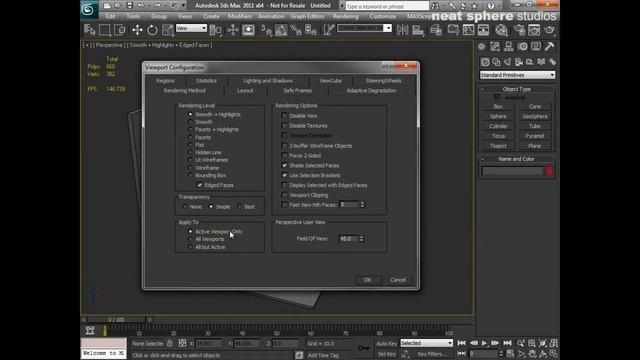Go to the end frame
The height and width of the screenshot is (360, 640).
coord(507,343)
